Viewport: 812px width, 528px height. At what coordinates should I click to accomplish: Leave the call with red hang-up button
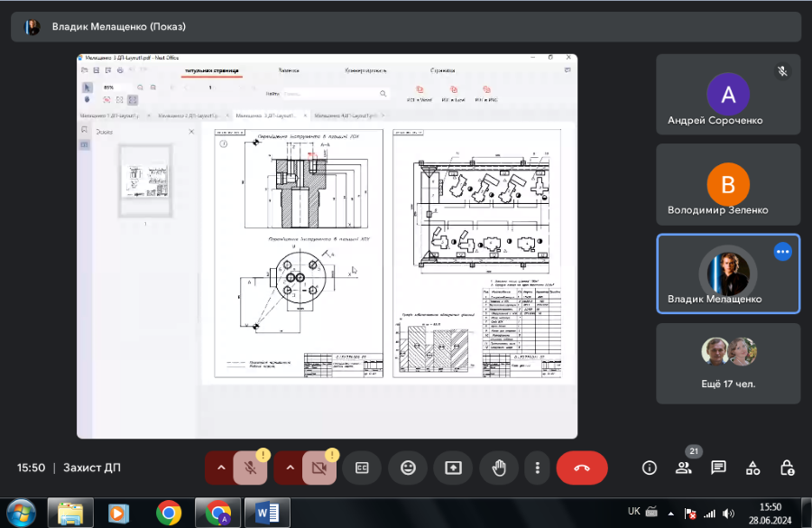582,468
